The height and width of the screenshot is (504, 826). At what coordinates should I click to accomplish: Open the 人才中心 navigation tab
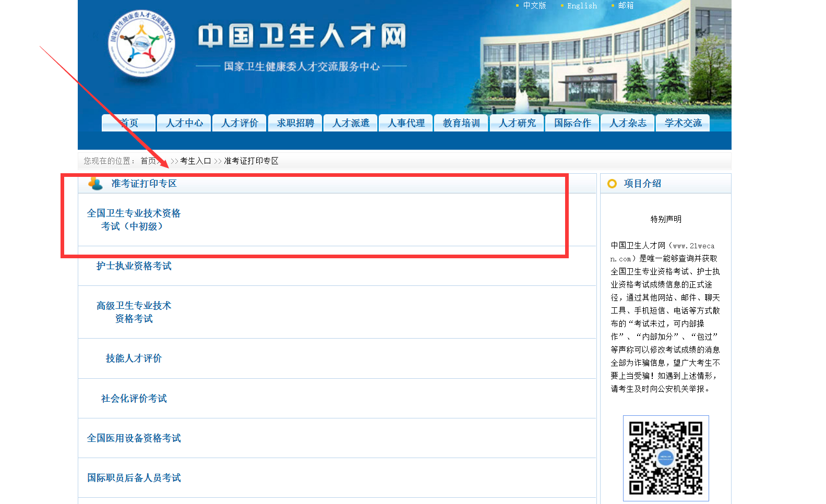(x=184, y=123)
